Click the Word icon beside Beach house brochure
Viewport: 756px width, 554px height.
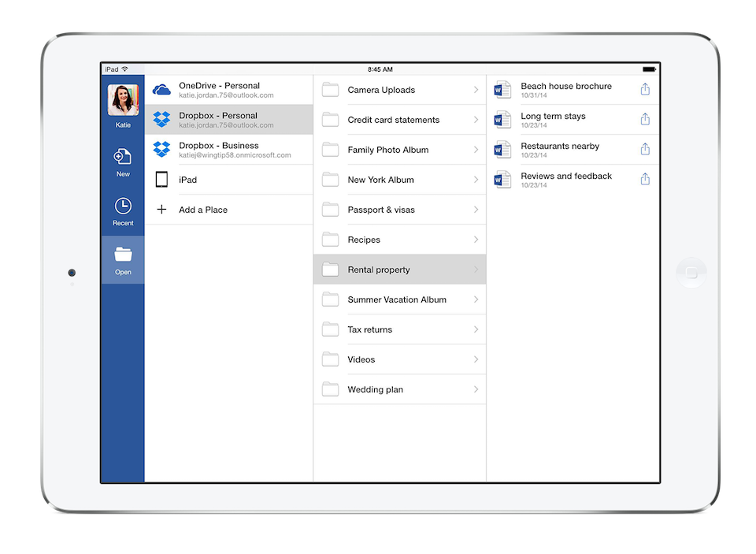(502, 89)
